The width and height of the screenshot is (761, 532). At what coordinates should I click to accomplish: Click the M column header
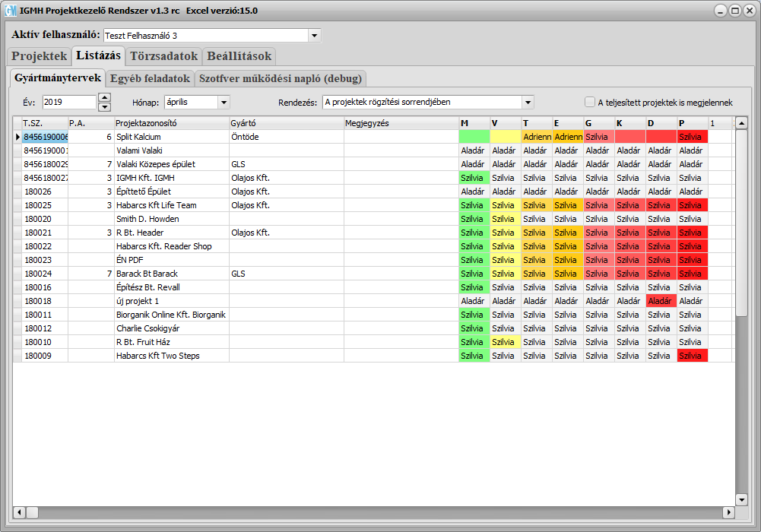pyautogui.click(x=474, y=123)
